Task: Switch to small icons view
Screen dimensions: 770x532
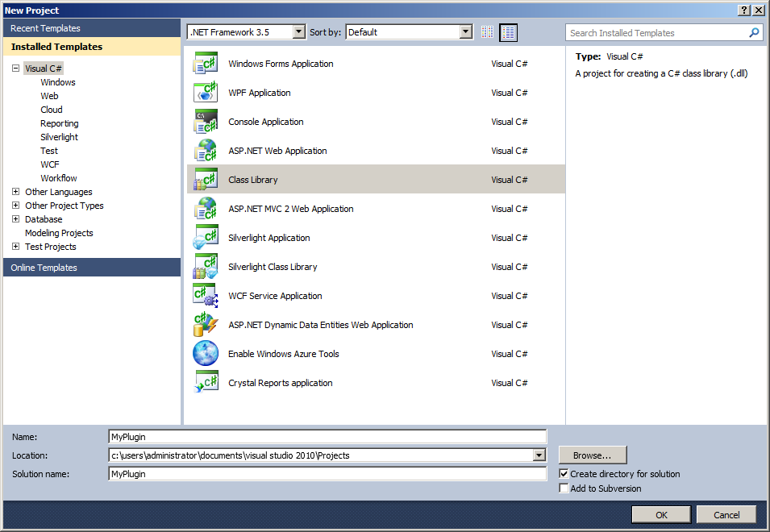Action: [x=487, y=32]
